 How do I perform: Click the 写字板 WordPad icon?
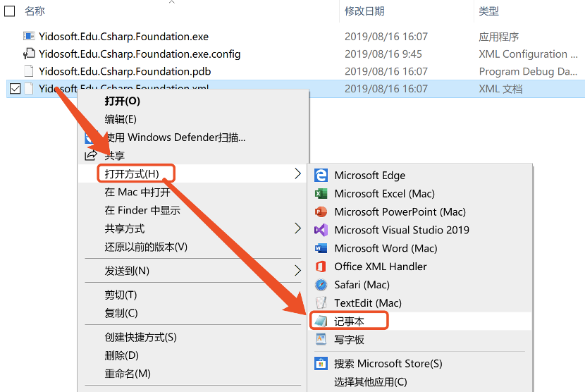(x=321, y=339)
